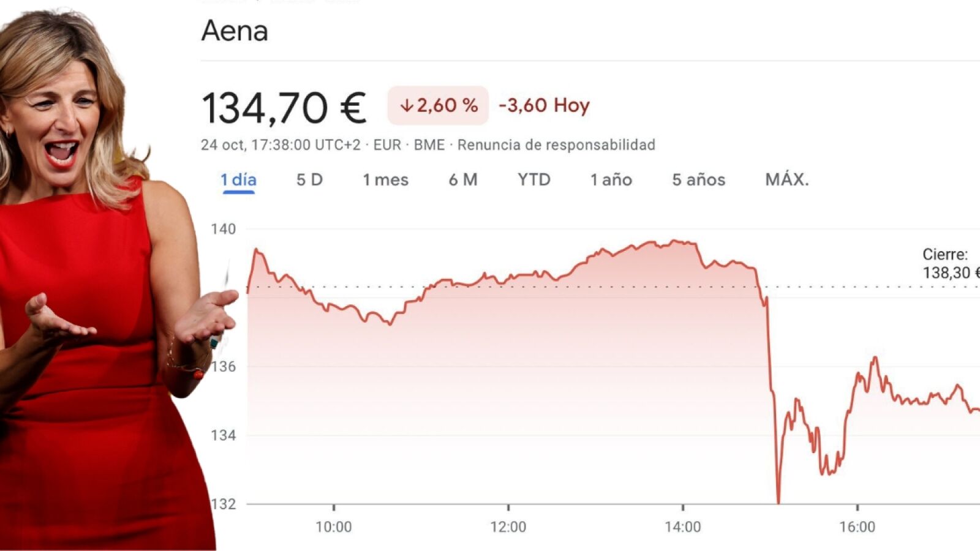The image size is (980, 551).
Task: Select the 1 día range tab
Action: (x=238, y=180)
